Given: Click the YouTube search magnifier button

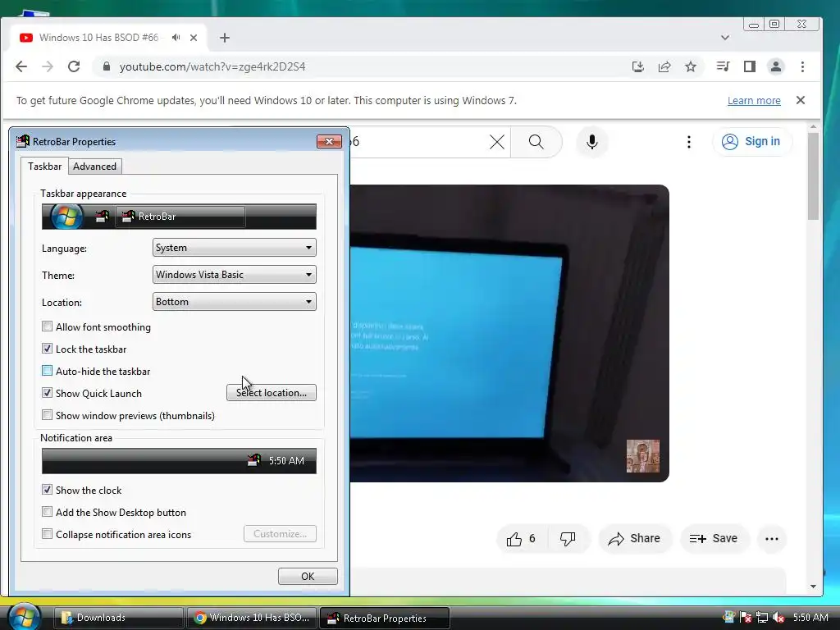Looking at the screenshot, I should click(536, 141).
